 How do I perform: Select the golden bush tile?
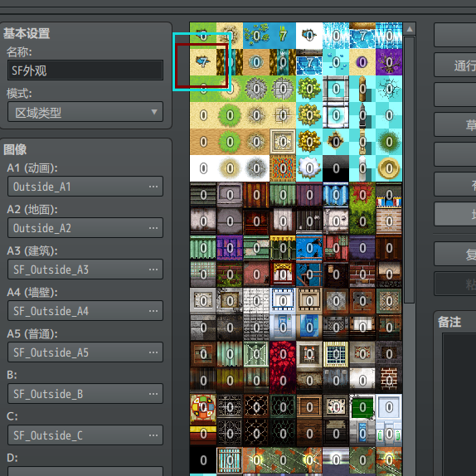(309, 142)
